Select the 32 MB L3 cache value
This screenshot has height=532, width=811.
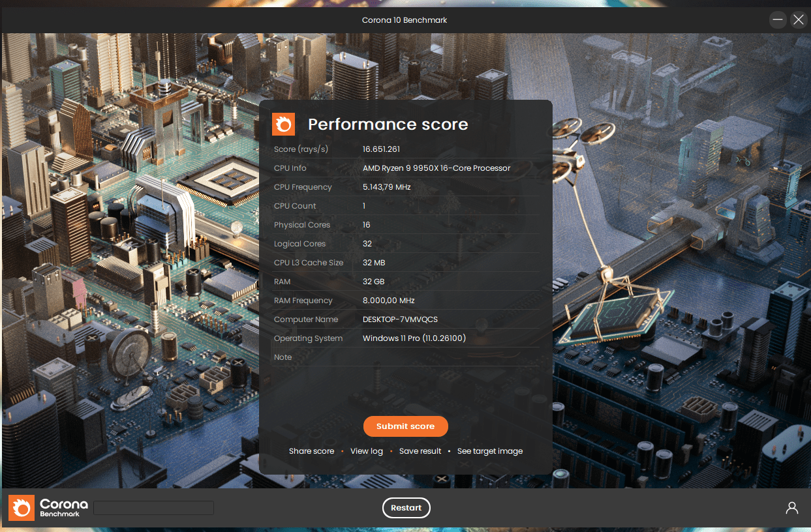pos(374,263)
